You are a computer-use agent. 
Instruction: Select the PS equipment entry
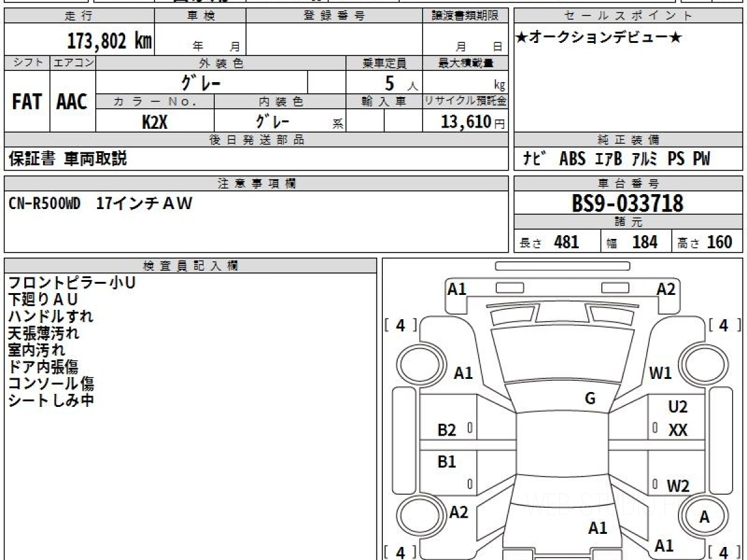point(677,159)
